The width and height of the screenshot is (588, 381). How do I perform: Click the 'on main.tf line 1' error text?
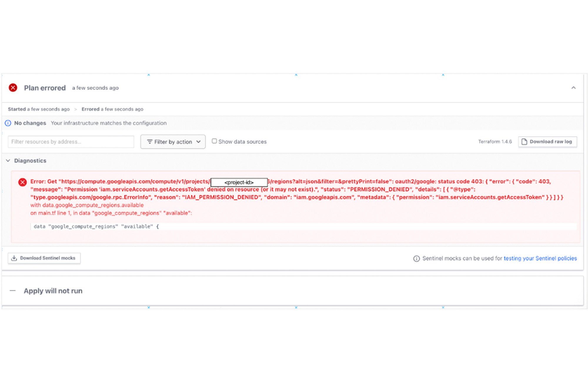(x=111, y=213)
